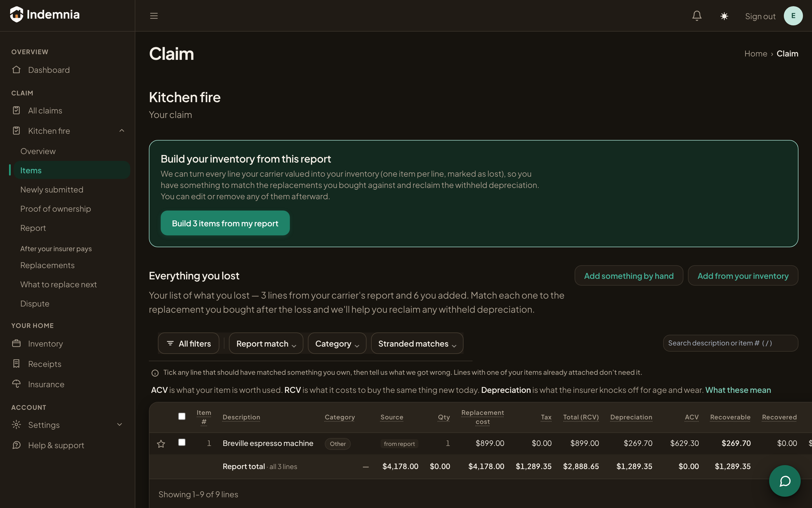Click Breville espresso machine description
This screenshot has height=508, width=812.
(268, 443)
